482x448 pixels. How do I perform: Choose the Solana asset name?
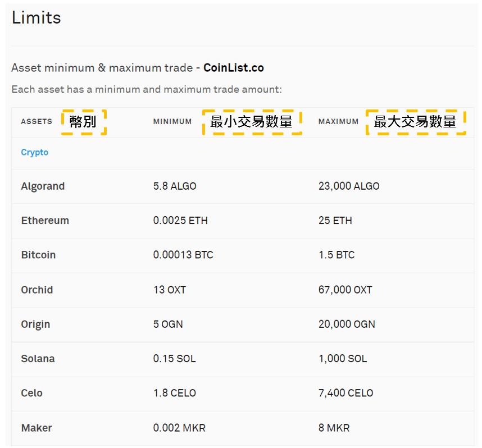38,359
